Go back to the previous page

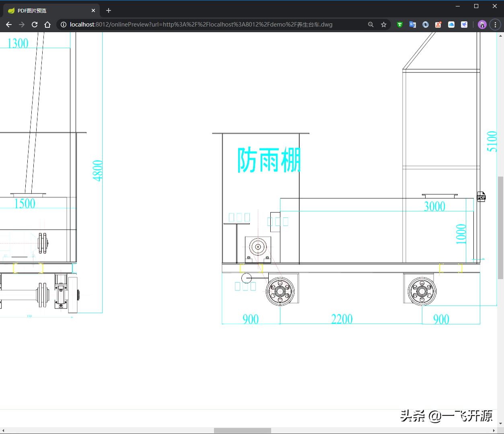tap(9, 25)
